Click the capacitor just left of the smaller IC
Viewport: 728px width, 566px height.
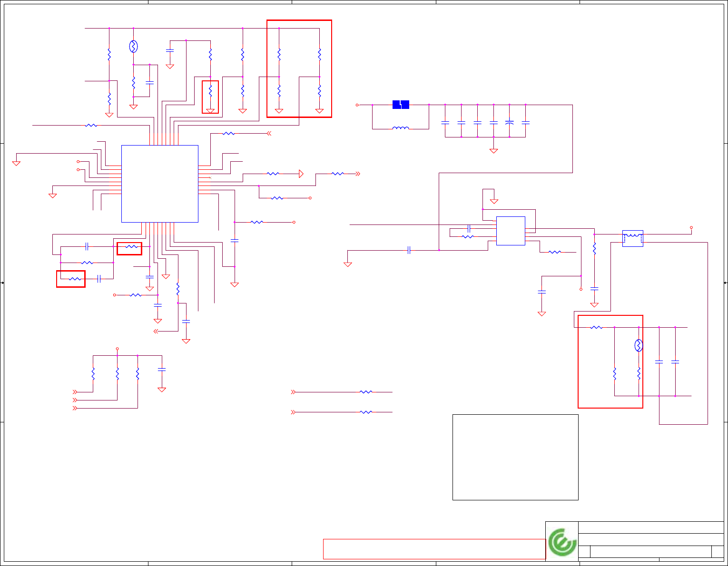click(469, 228)
